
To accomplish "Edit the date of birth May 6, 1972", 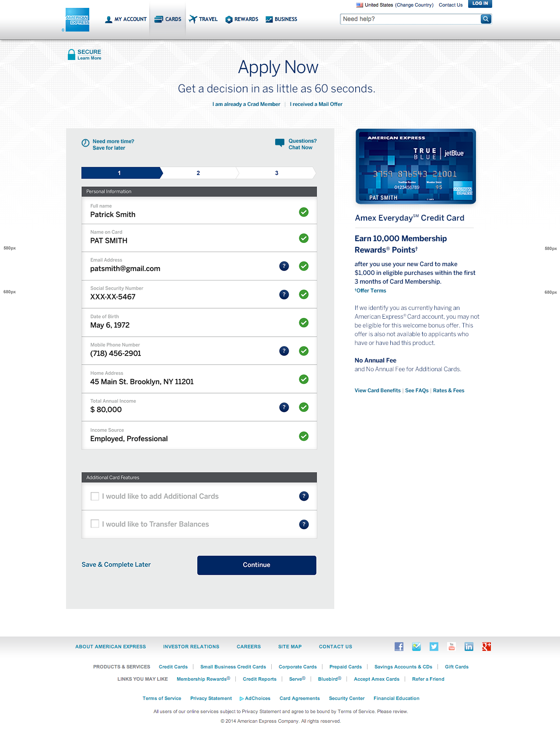I will tap(199, 323).
